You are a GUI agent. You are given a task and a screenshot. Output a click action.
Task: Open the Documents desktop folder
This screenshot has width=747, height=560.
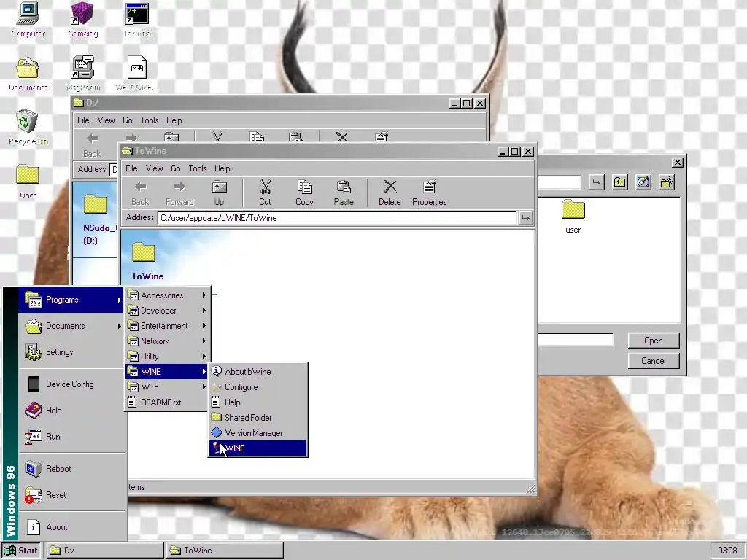[x=28, y=74]
